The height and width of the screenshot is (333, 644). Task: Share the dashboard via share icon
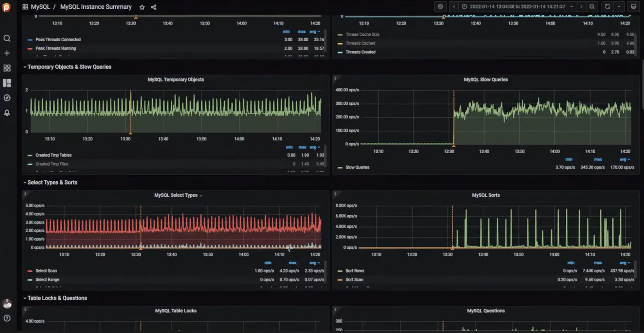(x=154, y=7)
